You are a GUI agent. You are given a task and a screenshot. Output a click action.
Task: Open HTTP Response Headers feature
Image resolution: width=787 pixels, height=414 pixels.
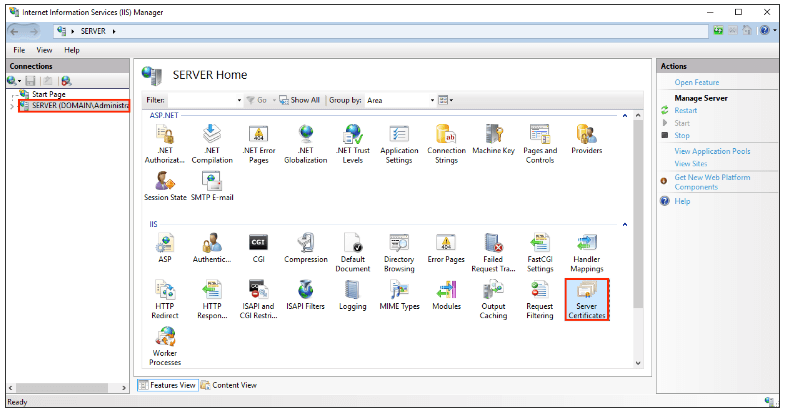pyautogui.click(x=212, y=300)
